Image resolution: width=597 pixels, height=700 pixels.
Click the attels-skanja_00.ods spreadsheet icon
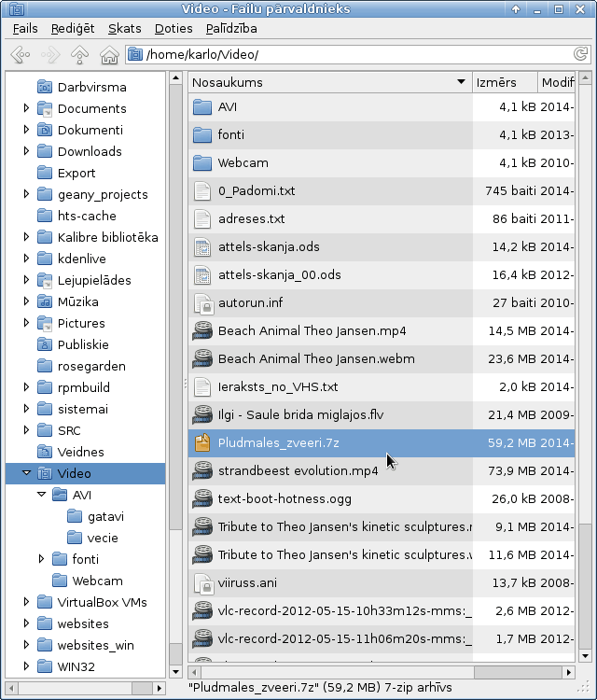click(202, 275)
